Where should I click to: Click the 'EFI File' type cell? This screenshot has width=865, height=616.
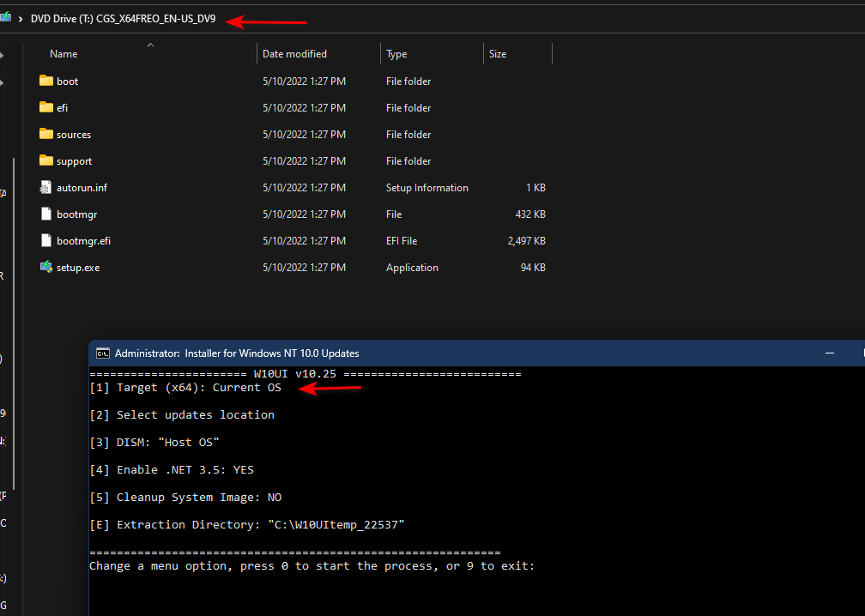point(402,241)
